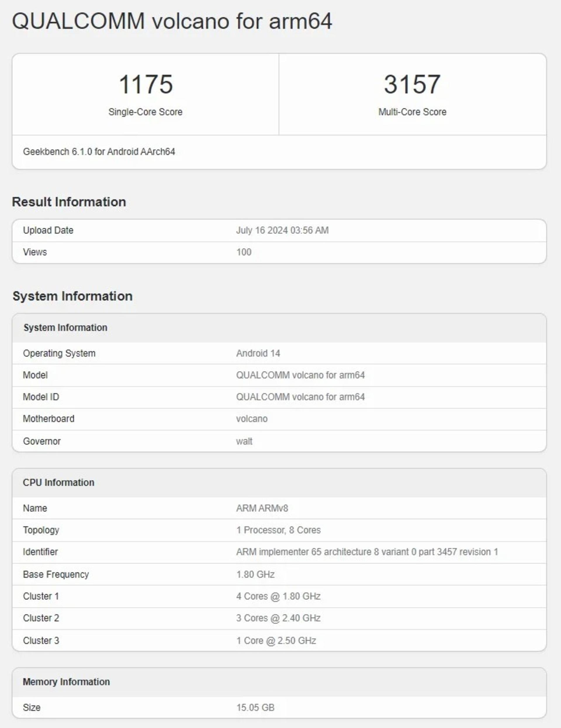Click the QUALCOMM volcano for arm64 title
The width and height of the screenshot is (561, 728).
pos(172,21)
